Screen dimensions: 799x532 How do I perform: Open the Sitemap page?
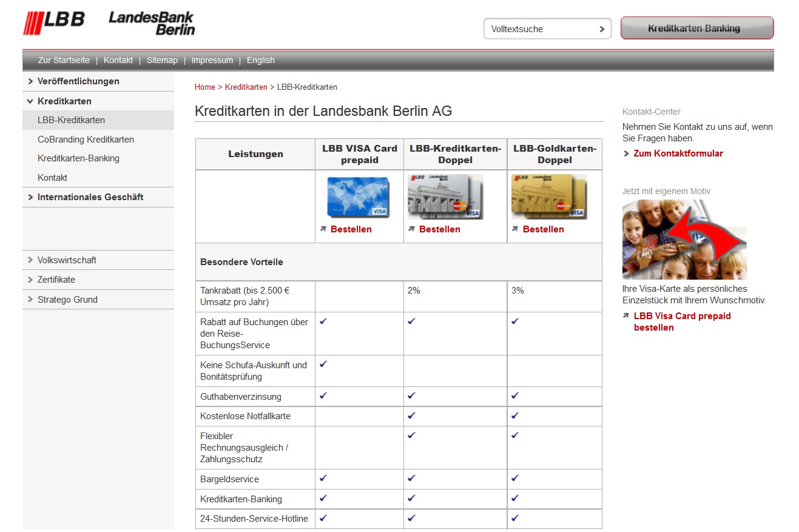[162, 60]
